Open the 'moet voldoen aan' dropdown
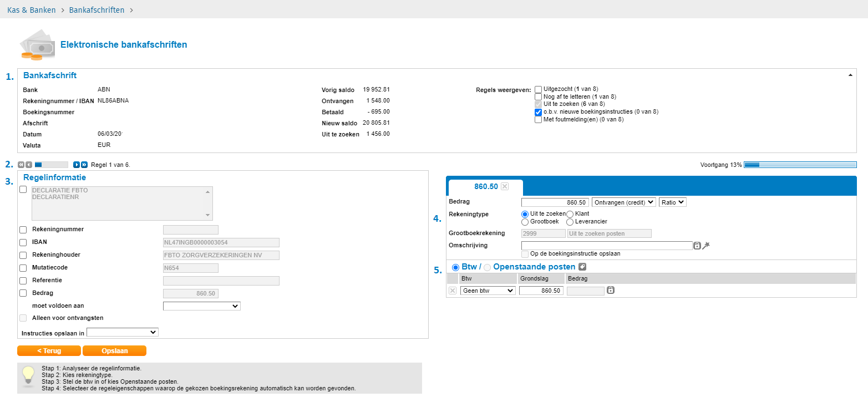Screen dimensions: 868x397 (201, 306)
